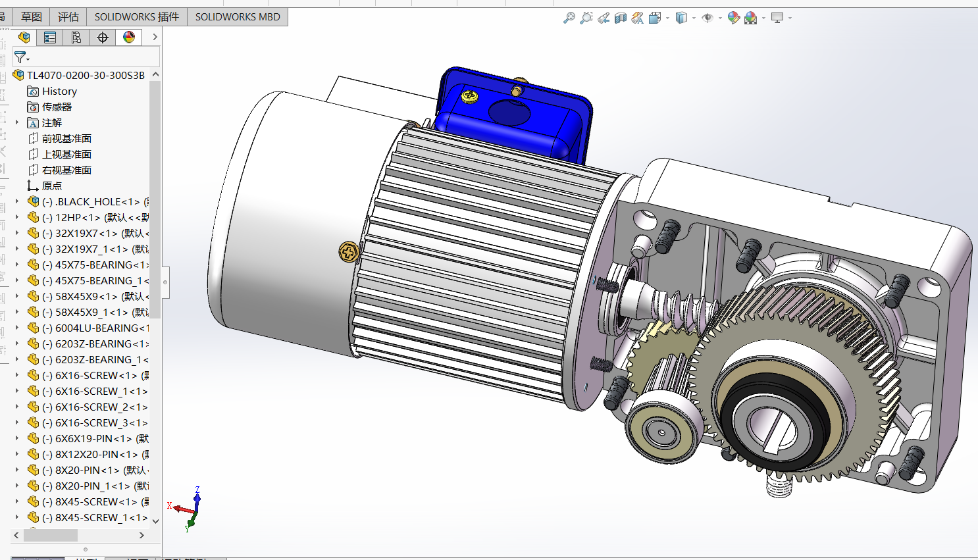Click horizontal scrollbar right arrow
The height and width of the screenshot is (560, 978).
pyautogui.click(x=142, y=536)
